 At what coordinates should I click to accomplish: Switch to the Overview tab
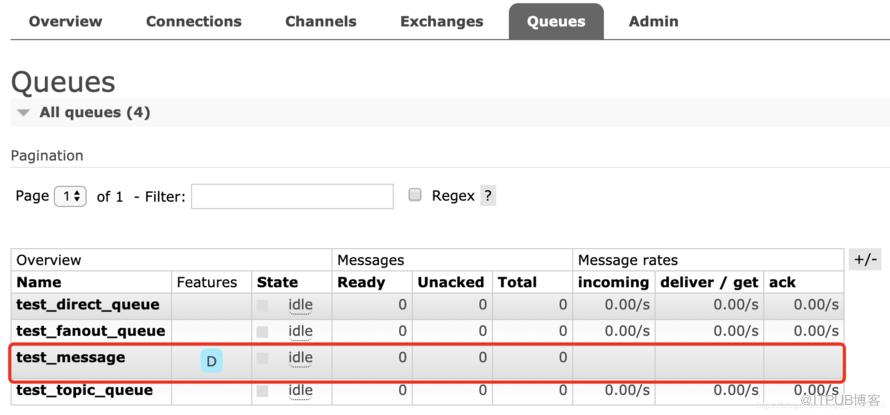65,22
